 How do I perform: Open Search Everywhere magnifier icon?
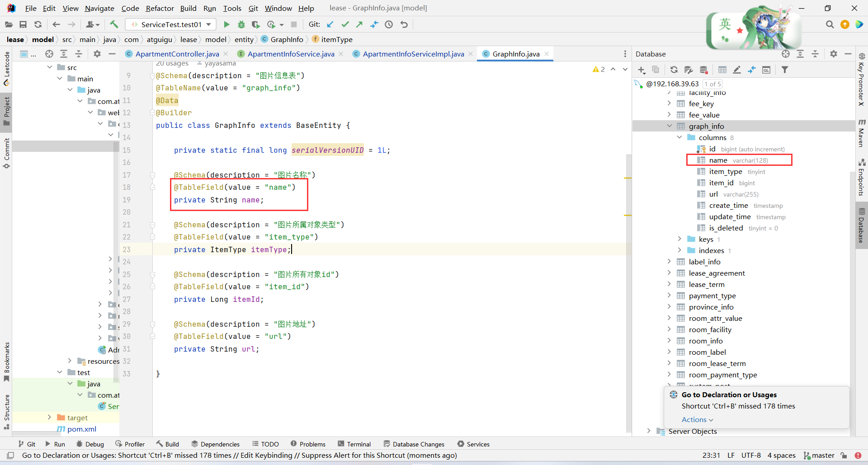[x=830, y=24]
